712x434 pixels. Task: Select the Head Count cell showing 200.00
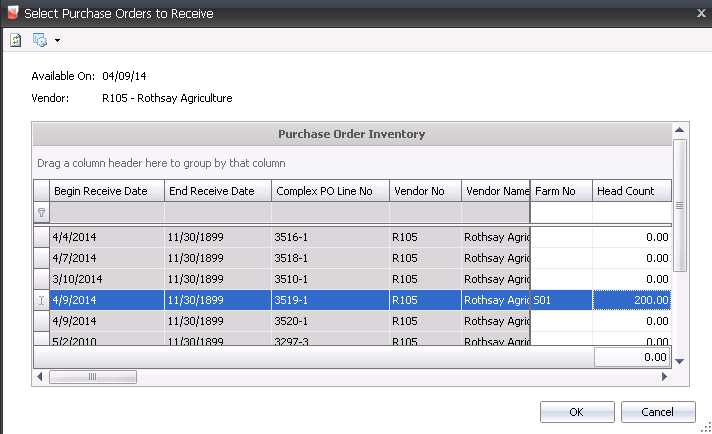[632, 299]
